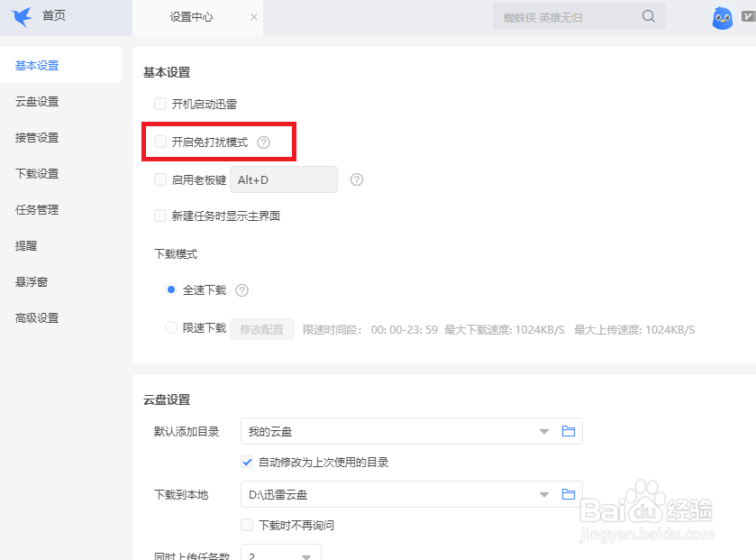Enable 开机启动迅雷 checkbox
This screenshot has width=756, height=560.
pos(160,104)
